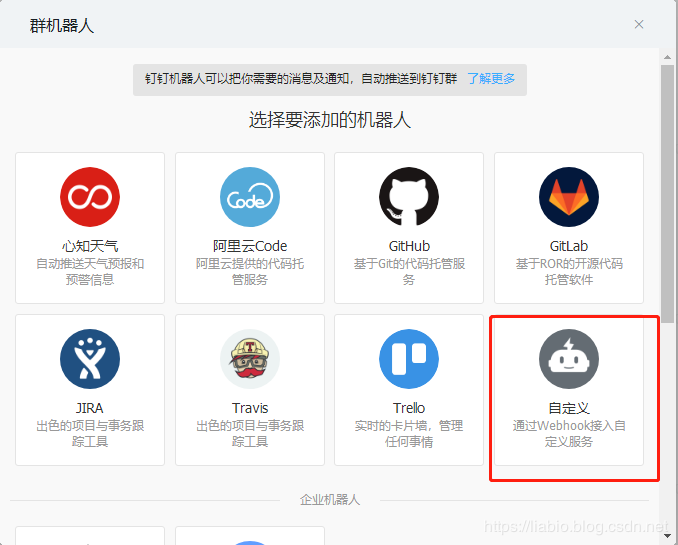Image resolution: width=678 pixels, height=545 pixels.
Task: Choose the JIRA robot icon
Action: pyautogui.click(x=90, y=359)
